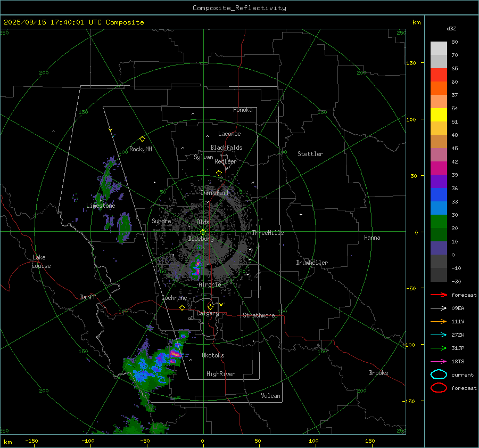Click the high-reflectivity storm core west of Okotoks
Viewport: 479px width, 448px height.
175,354
